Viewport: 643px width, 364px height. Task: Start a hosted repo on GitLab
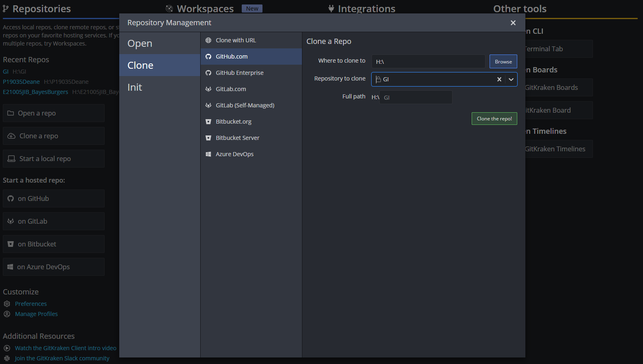tap(54, 221)
